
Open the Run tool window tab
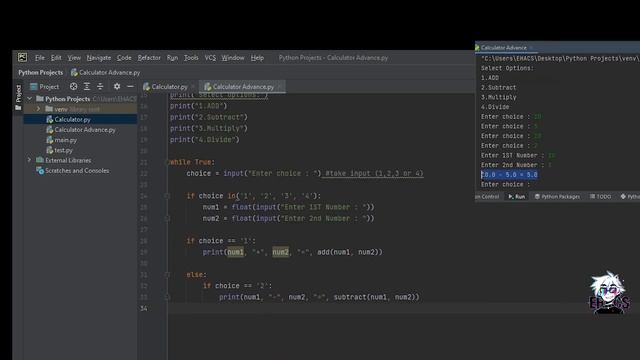[516, 197]
